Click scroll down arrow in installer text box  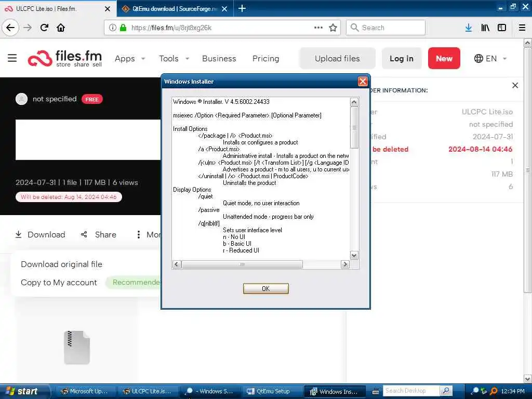354,256
